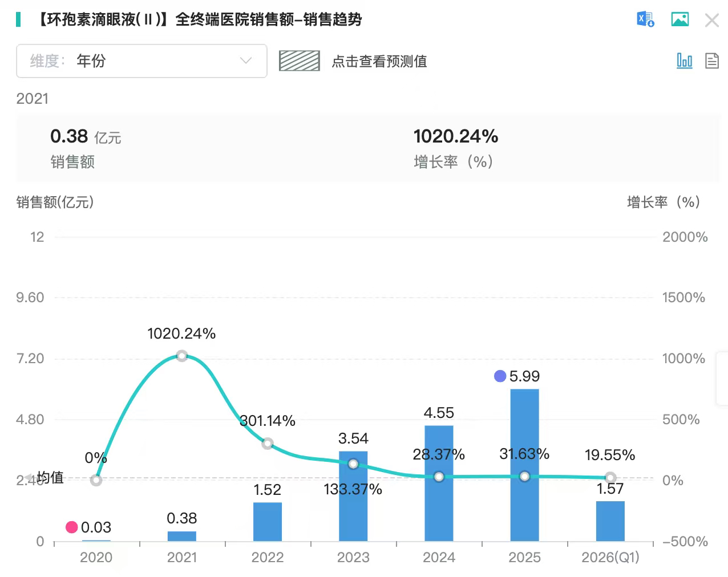Click the 31.63% growth label
Screen dimensions: 728x577
click(524, 454)
